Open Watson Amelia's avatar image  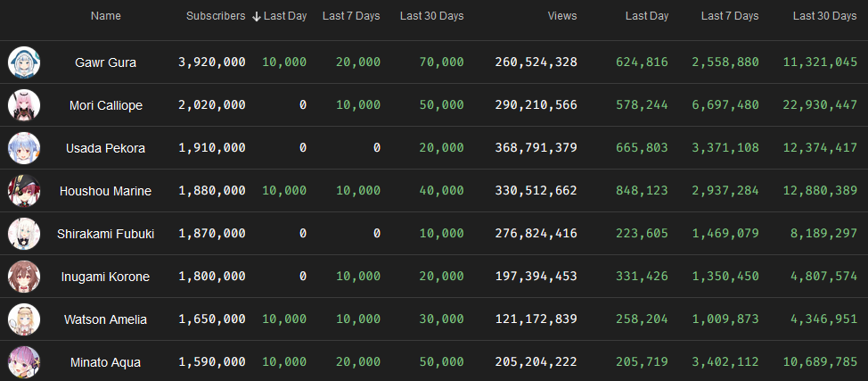pos(24,319)
